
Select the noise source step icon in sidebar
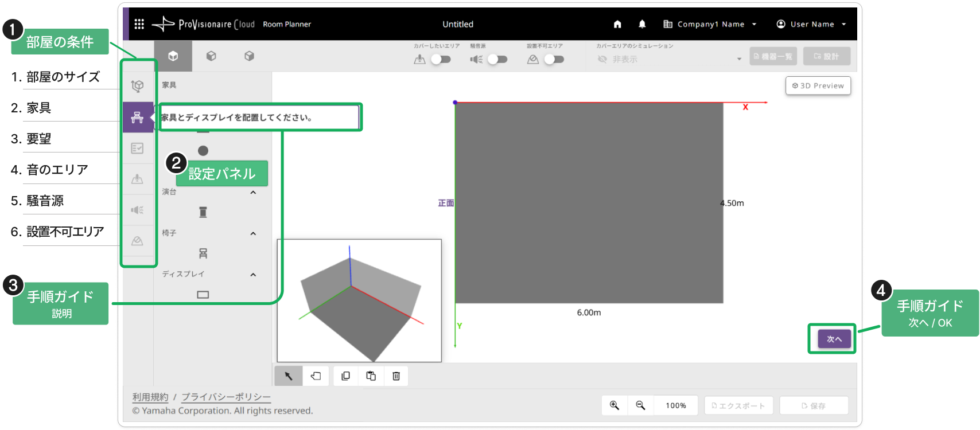[x=138, y=210]
